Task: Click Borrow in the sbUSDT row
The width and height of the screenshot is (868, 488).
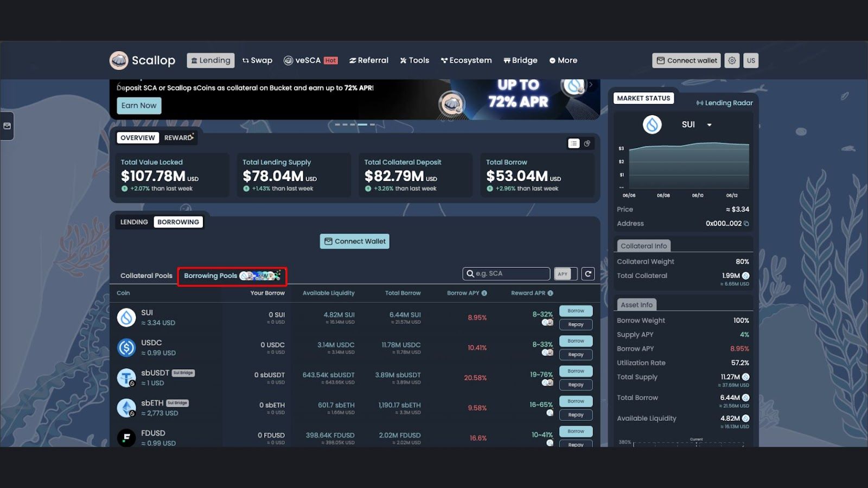Action: [576, 371]
